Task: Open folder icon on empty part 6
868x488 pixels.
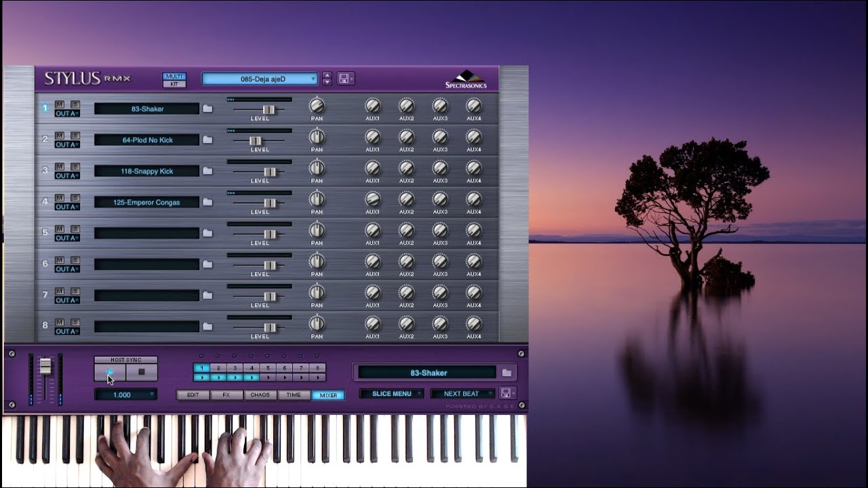Action: [208, 264]
